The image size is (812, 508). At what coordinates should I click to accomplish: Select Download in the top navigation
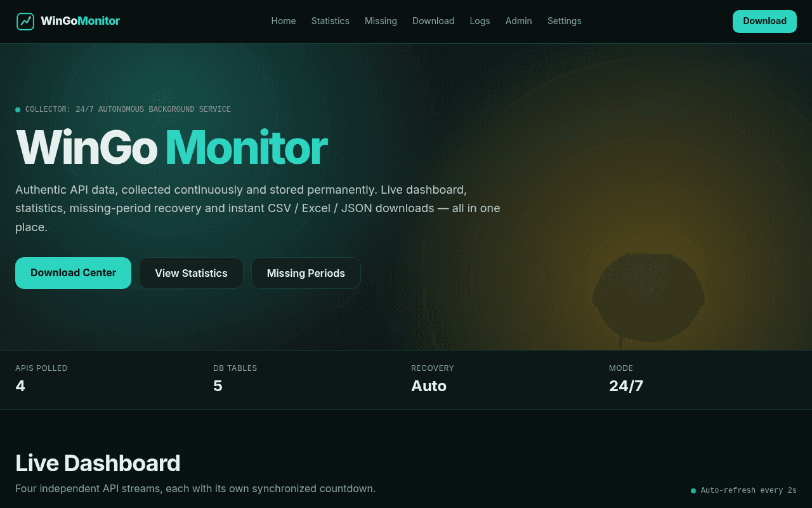tap(433, 21)
